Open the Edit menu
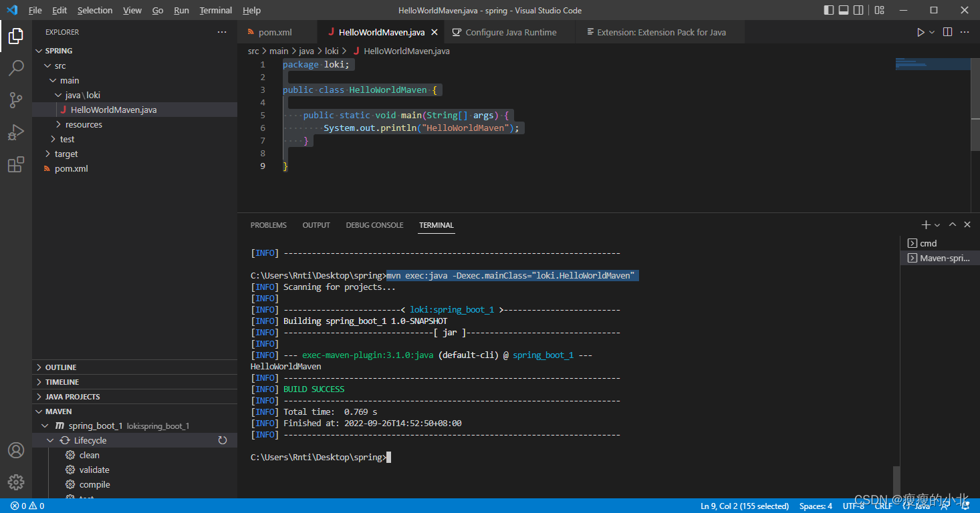Screen dimensions: 980x513 (x=59, y=10)
